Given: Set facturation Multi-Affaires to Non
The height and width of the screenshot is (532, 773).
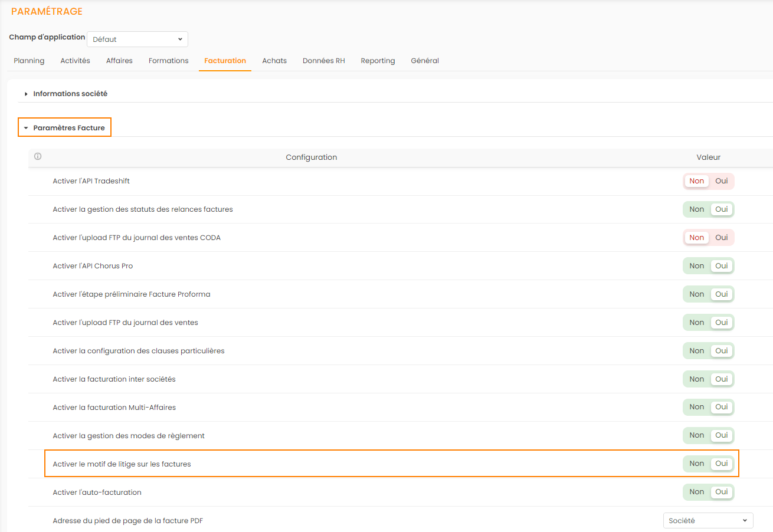Looking at the screenshot, I should point(696,407).
